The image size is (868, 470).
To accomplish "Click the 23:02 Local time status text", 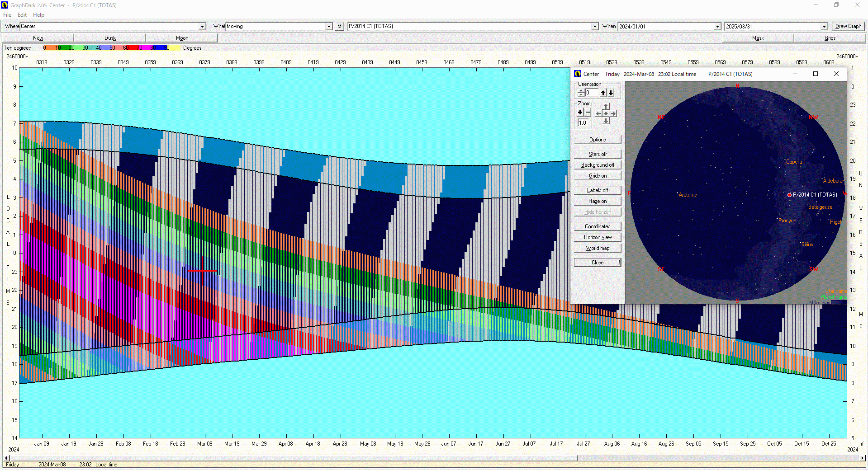I will coord(98,465).
